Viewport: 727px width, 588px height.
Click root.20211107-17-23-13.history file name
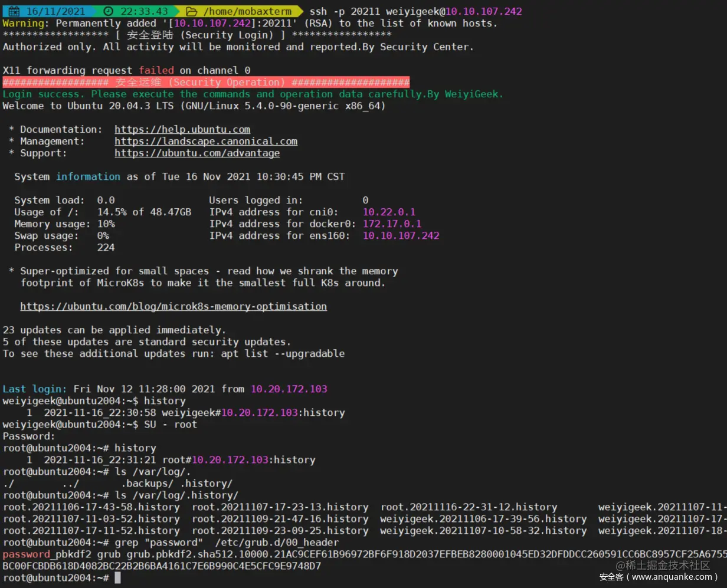pyautogui.click(x=280, y=507)
